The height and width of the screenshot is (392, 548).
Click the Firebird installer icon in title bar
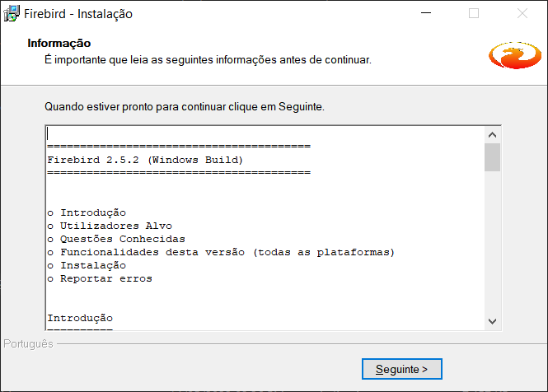pos(12,14)
